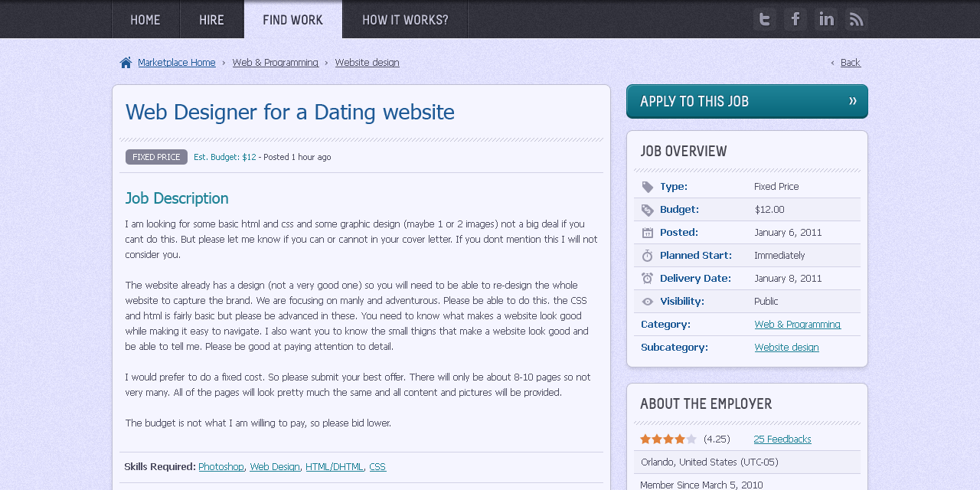Open the Twitter icon in the header
This screenshot has height=490, width=980.
[x=763, y=18]
